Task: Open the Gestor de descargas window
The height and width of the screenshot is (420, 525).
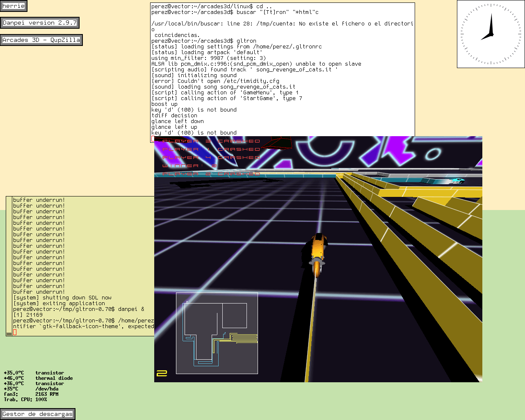Action: [37, 414]
